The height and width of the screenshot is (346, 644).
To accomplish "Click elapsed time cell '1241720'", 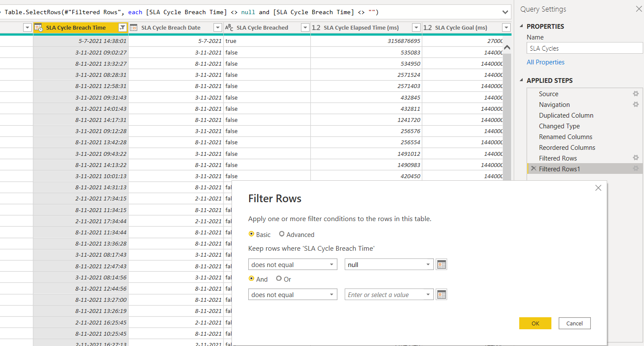I will 366,120.
